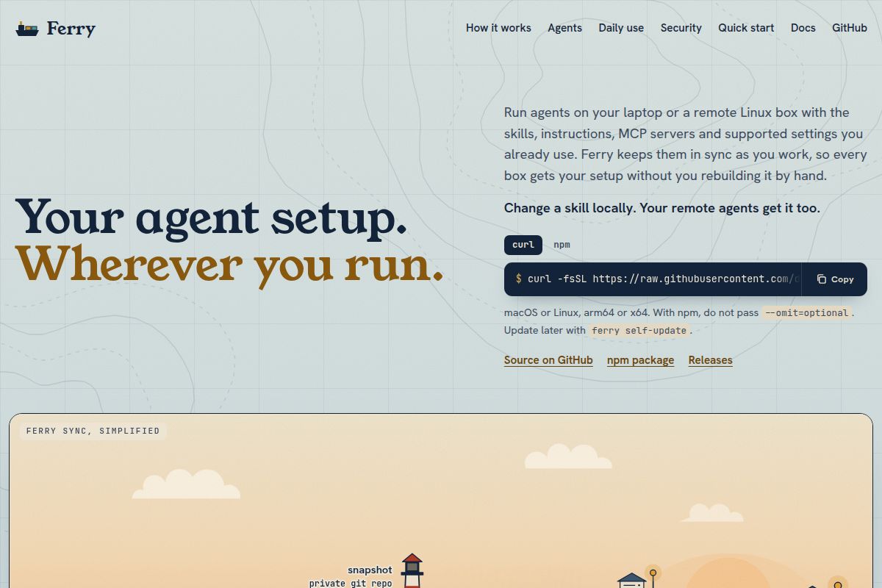Click the ferry self-update code snippet

639,331
